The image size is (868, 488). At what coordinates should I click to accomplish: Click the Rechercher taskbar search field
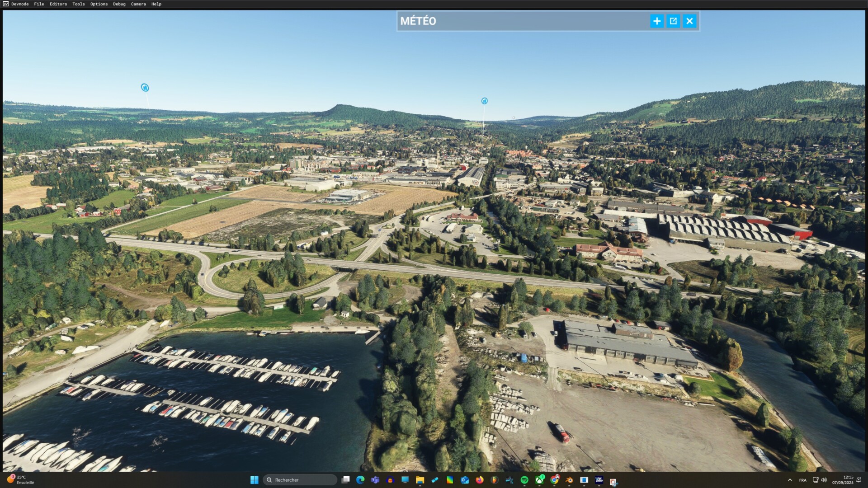(300, 480)
